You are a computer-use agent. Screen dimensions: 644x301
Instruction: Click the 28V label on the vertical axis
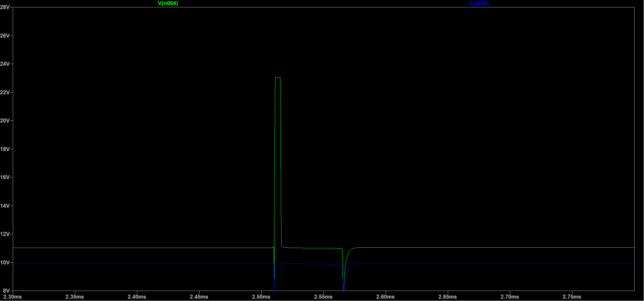click(5, 7)
